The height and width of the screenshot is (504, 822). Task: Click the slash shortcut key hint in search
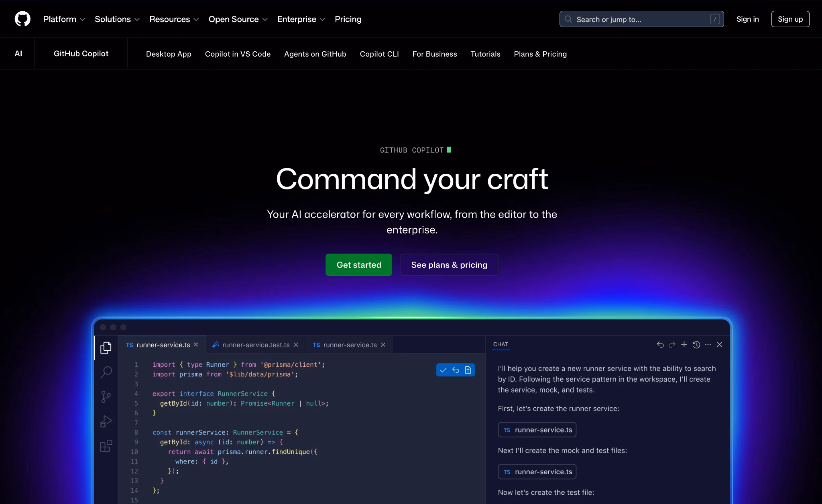point(715,19)
